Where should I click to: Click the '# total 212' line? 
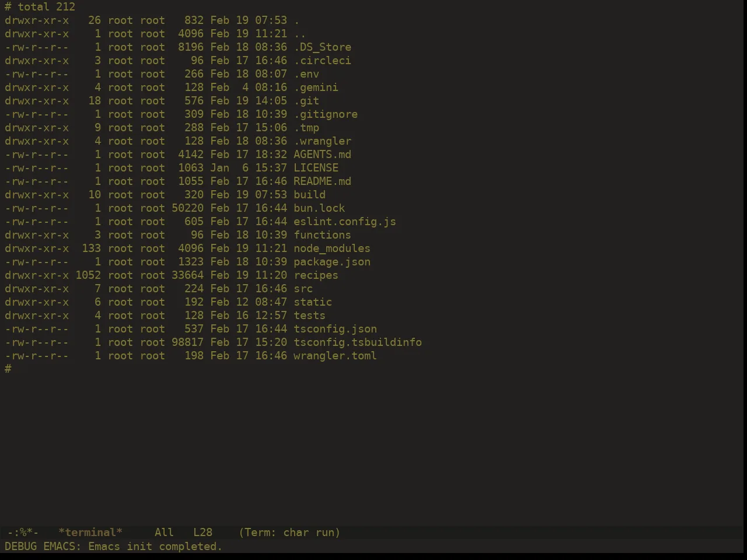click(x=40, y=7)
